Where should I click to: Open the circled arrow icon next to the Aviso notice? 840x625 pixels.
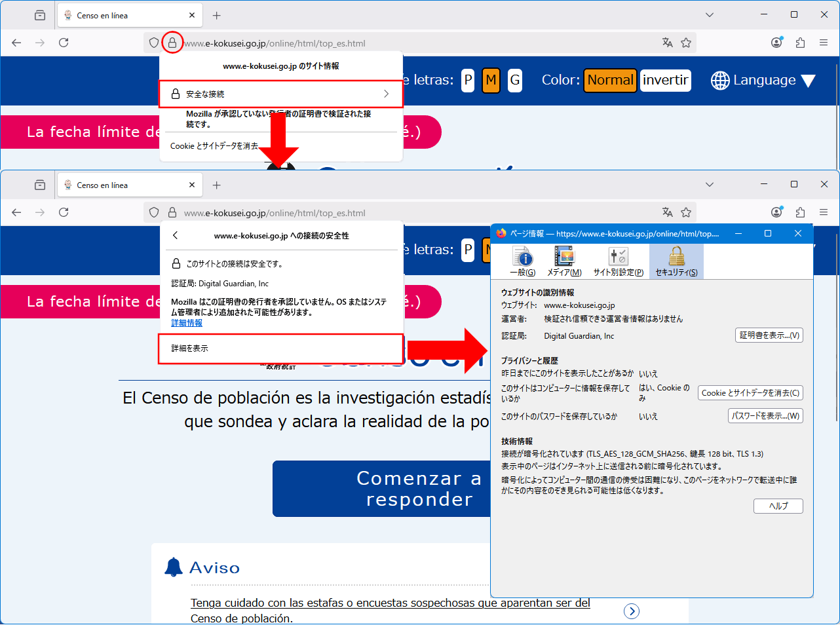[x=631, y=611]
